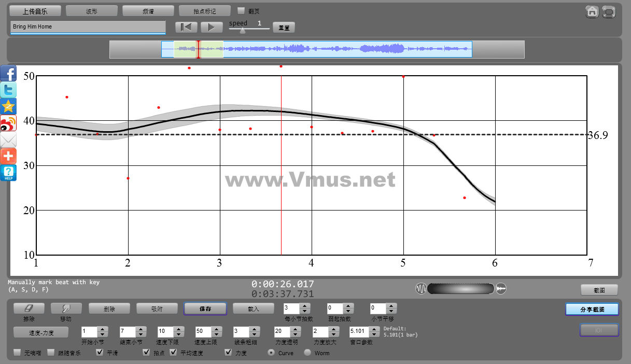Image resolution: width=631 pixels, height=364 pixels.
Task: Increase the 结束小节 stepper value
Action: tap(141, 329)
